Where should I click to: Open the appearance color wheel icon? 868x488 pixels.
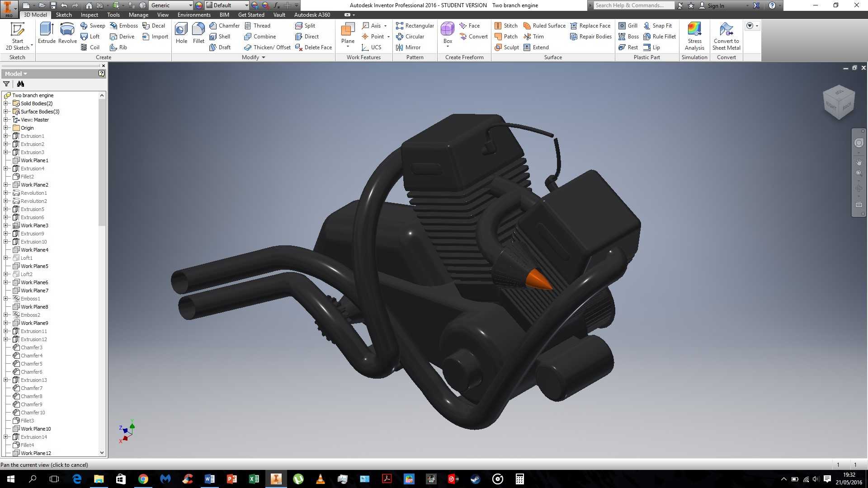point(198,5)
